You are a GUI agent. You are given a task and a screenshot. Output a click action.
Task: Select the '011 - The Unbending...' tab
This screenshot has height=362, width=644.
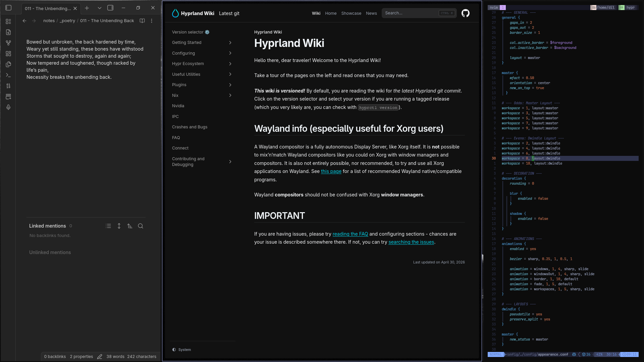point(48,8)
